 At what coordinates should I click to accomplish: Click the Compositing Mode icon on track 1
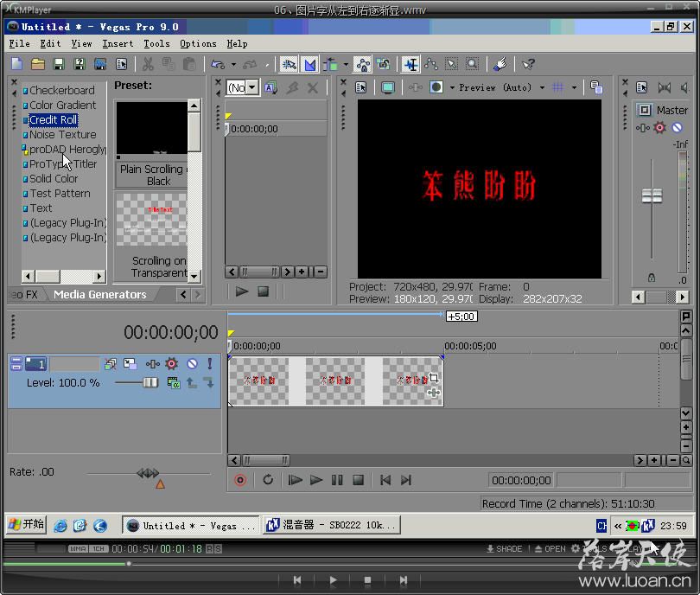tap(173, 382)
